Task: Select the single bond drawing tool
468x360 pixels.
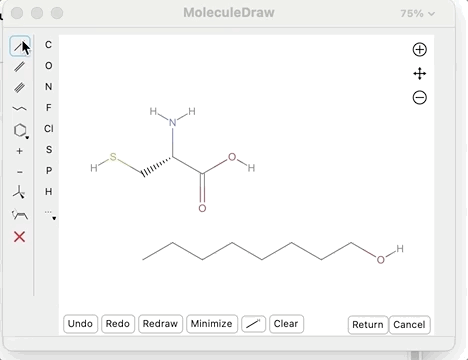Action: pyautogui.click(x=20, y=46)
